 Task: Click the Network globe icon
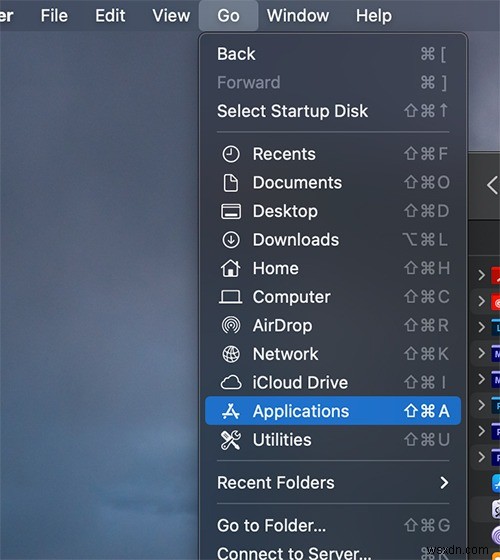click(x=231, y=354)
